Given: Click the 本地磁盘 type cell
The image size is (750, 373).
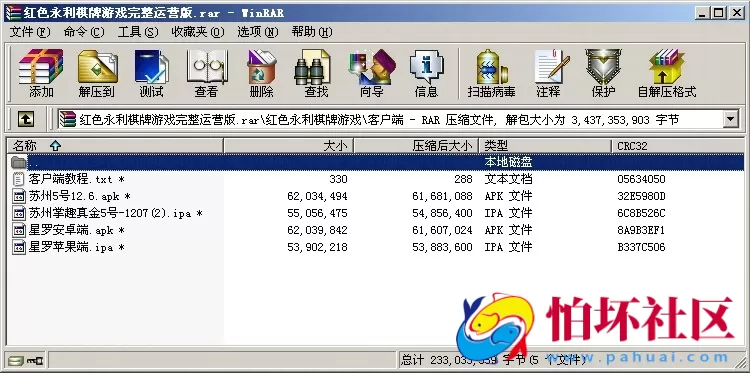Looking at the screenshot, I should 508,162.
